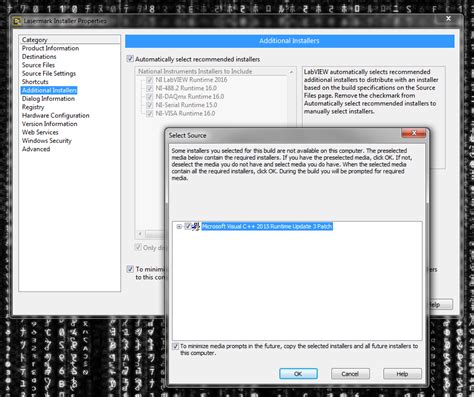
Task: Click Help in Select Source dialog
Action: (x=402, y=374)
